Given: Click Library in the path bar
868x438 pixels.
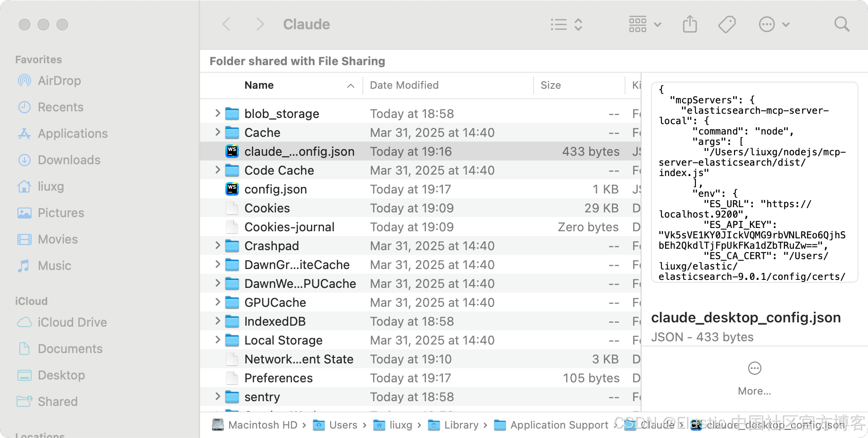Looking at the screenshot, I should click(453, 425).
